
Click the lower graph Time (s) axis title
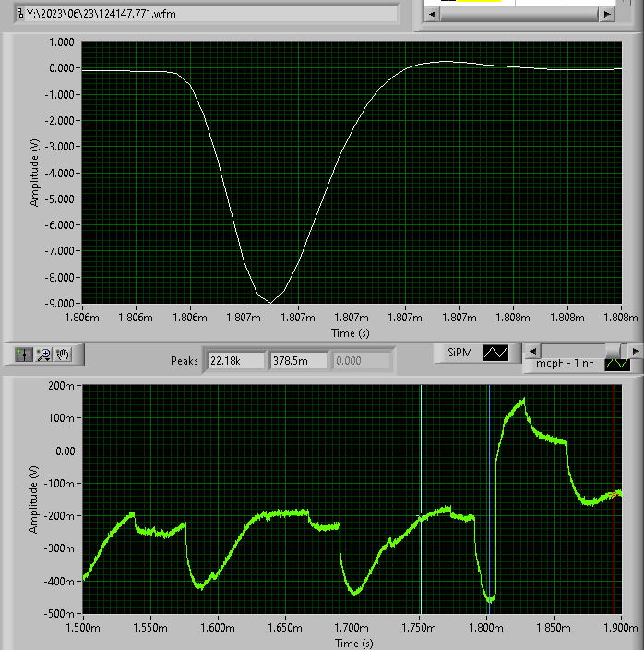tap(354, 644)
